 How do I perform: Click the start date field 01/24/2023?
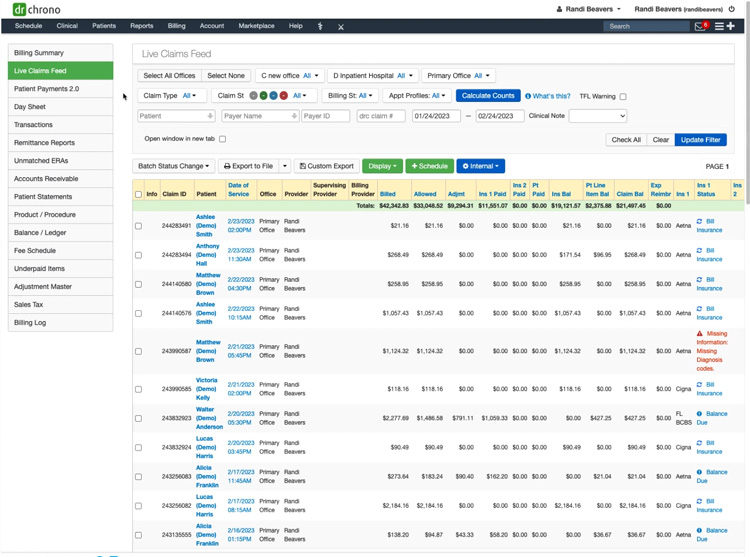click(436, 116)
